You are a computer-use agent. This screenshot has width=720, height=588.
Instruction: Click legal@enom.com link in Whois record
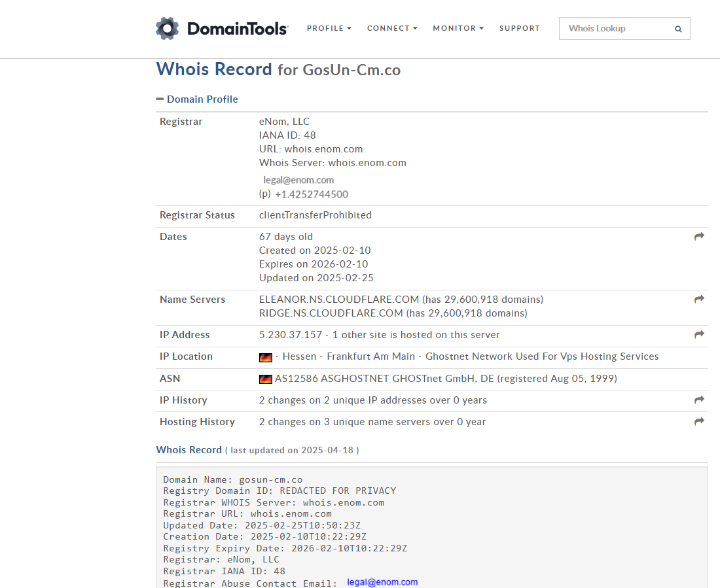382,582
